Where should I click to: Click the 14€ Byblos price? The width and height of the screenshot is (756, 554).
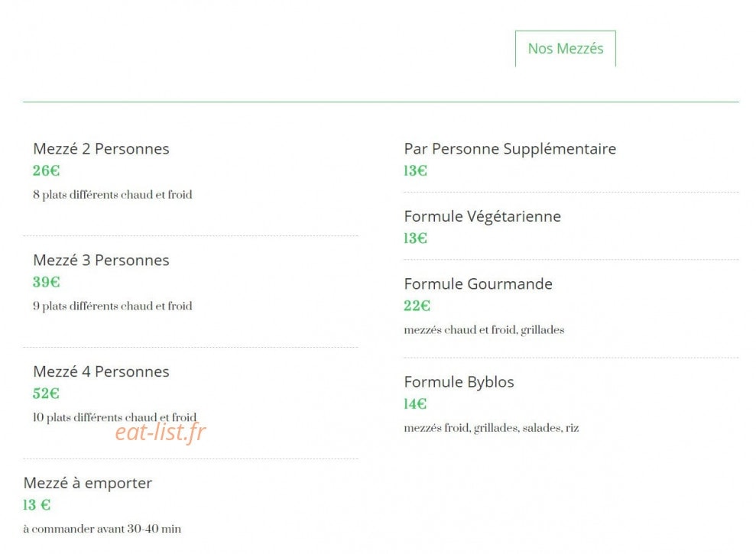[416, 403]
